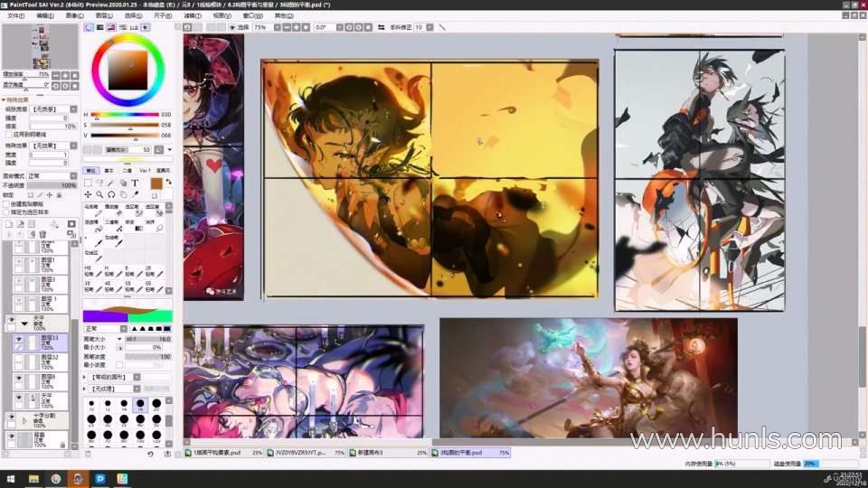868x488 pixels.
Task: Click the toolbar zoom percentage field
Action: [262, 27]
